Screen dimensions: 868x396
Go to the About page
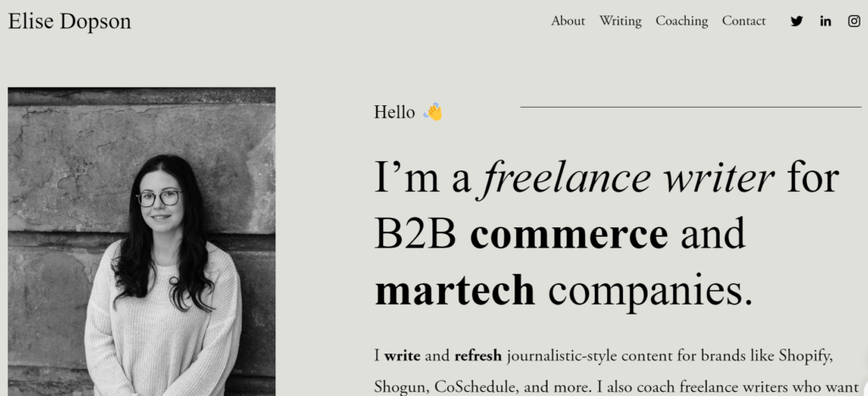[x=568, y=21]
